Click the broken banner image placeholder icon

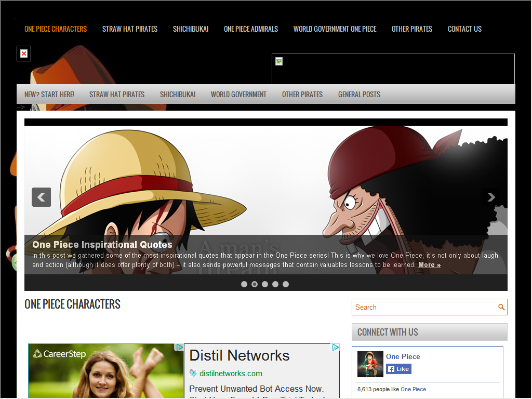point(279,61)
